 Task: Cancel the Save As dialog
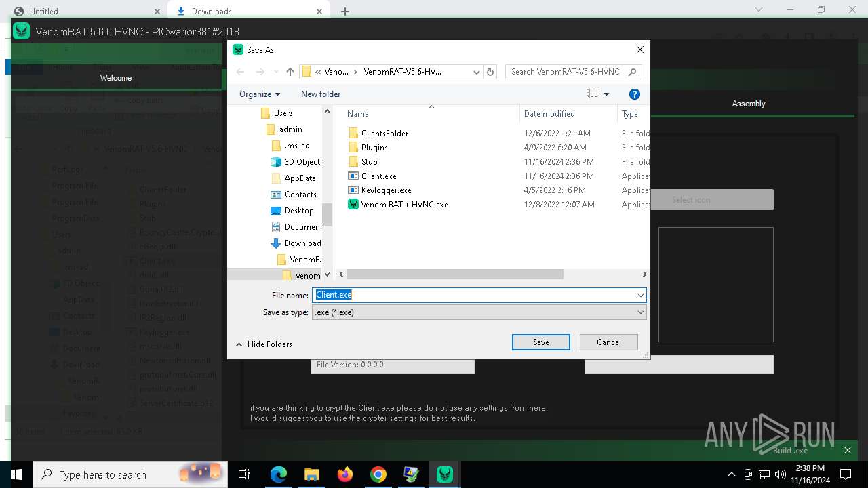click(609, 342)
